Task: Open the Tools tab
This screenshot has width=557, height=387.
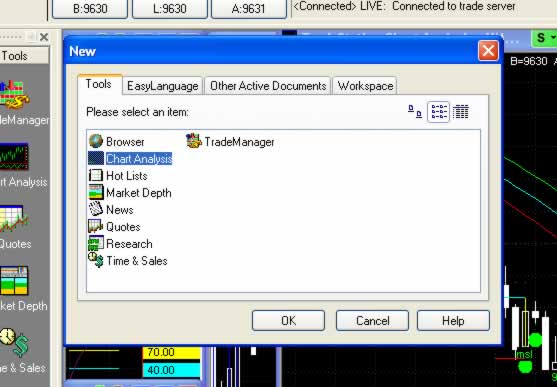Action: pos(99,84)
